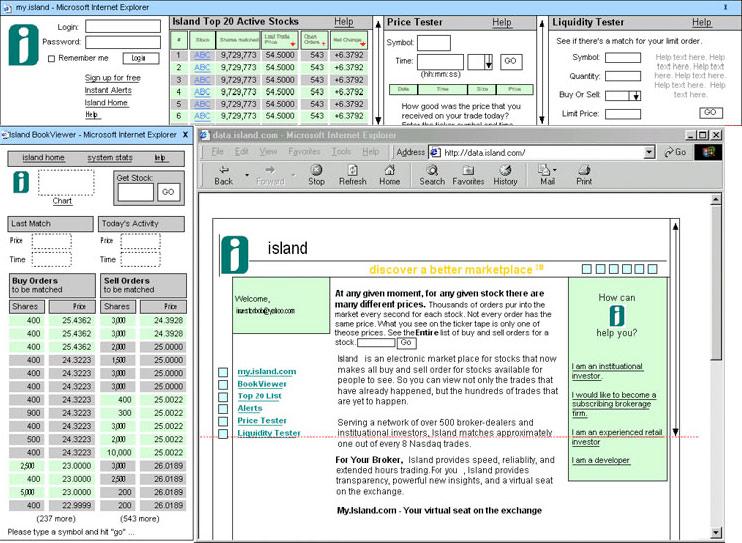Click the square icon beside BookViewer link
Image resolution: width=742 pixels, height=543 pixels.
coord(223,384)
